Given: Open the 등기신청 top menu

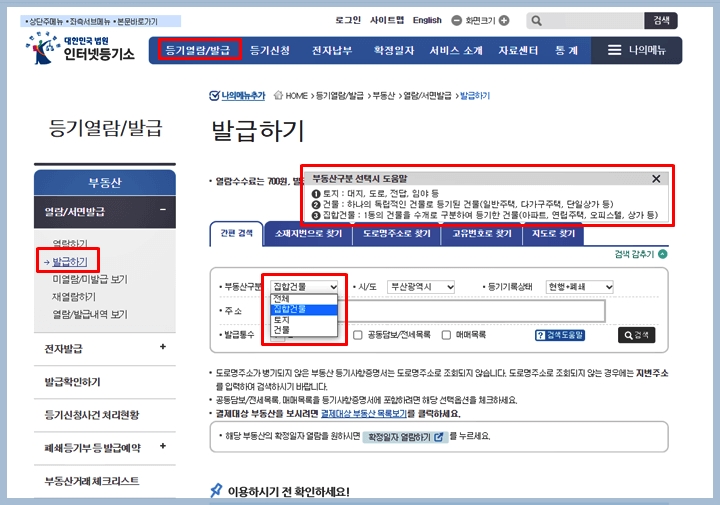Looking at the screenshot, I should [x=270, y=50].
